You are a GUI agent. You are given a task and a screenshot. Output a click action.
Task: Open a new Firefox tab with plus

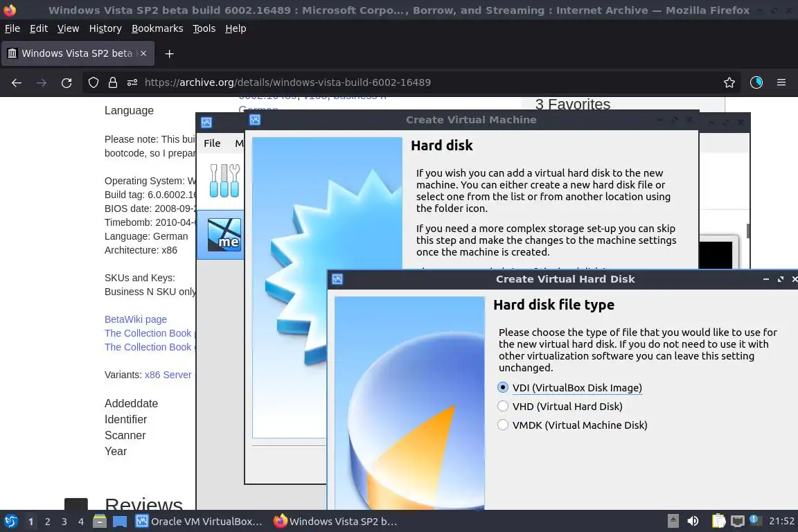point(170,53)
